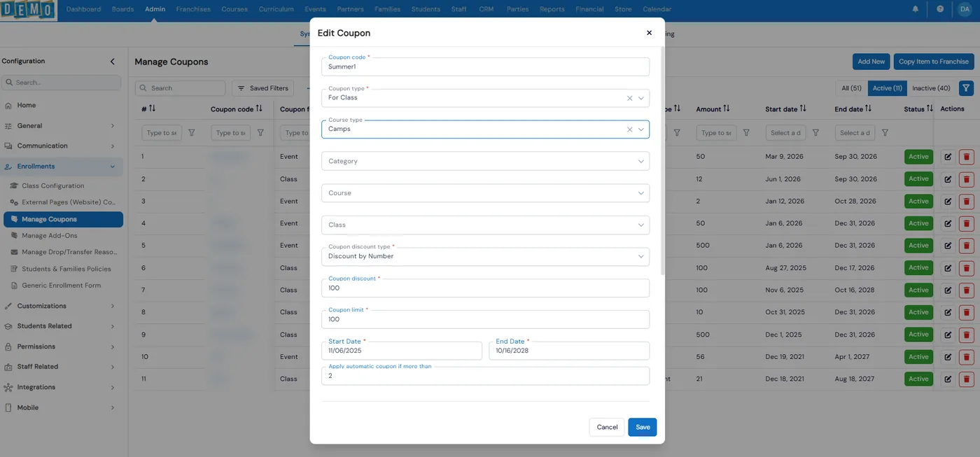Switch to the Inactive (40) tab
980x457 pixels.
pyautogui.click(x=931, y=88)
